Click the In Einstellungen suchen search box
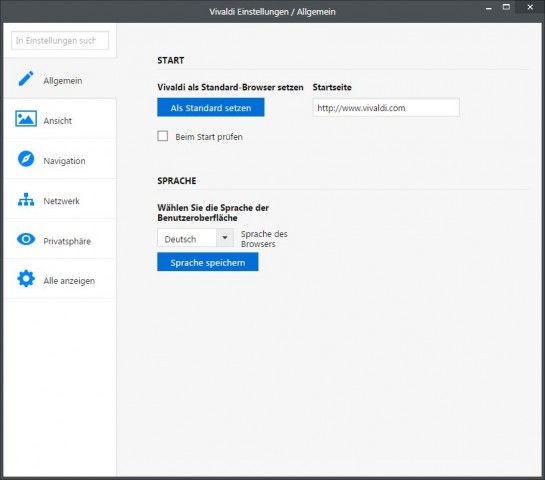 (60, 40)
